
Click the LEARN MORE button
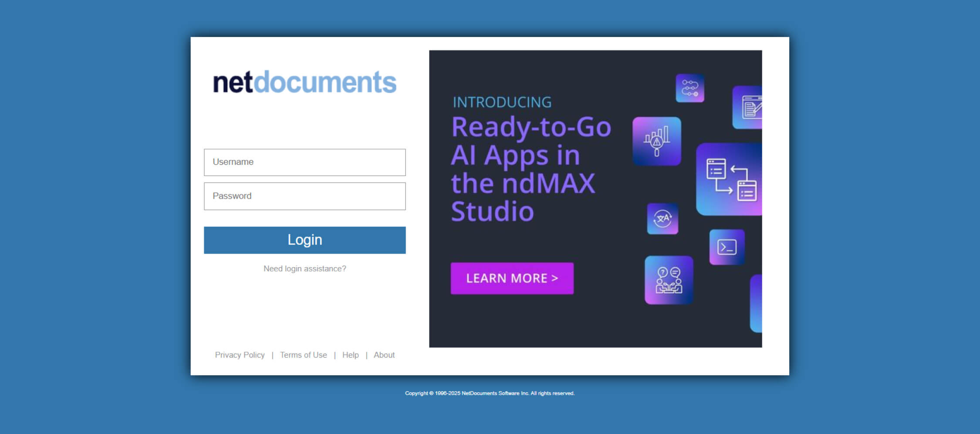pos(512,278)
